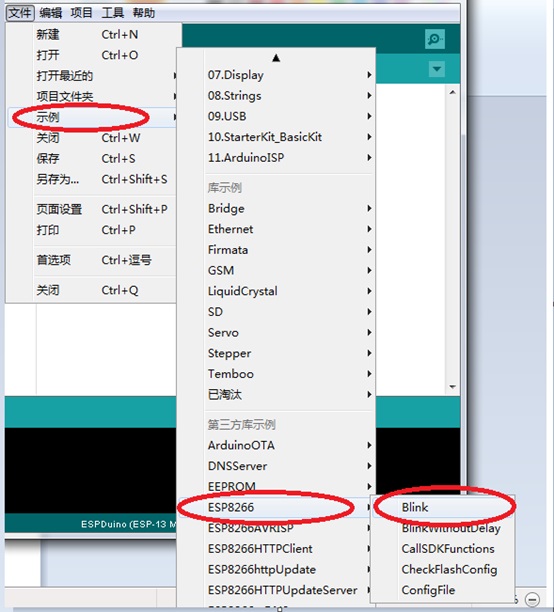Viewport: 554px width, 612px height.
Task: Select ESP8266HTTPClient examples entry
Action: point(289,549)
